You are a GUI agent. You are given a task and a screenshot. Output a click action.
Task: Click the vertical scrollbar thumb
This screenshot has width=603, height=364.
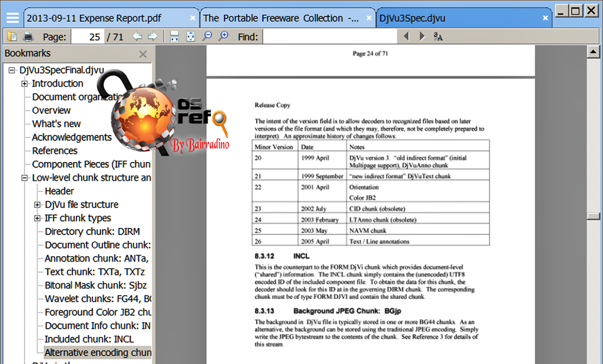pos(593,216)
